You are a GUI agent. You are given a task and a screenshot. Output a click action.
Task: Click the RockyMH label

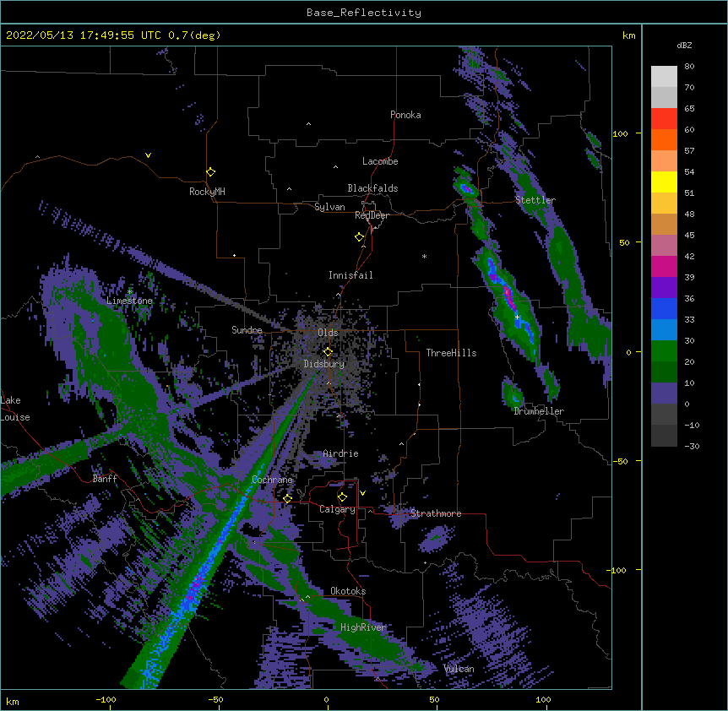coord(207,192)
